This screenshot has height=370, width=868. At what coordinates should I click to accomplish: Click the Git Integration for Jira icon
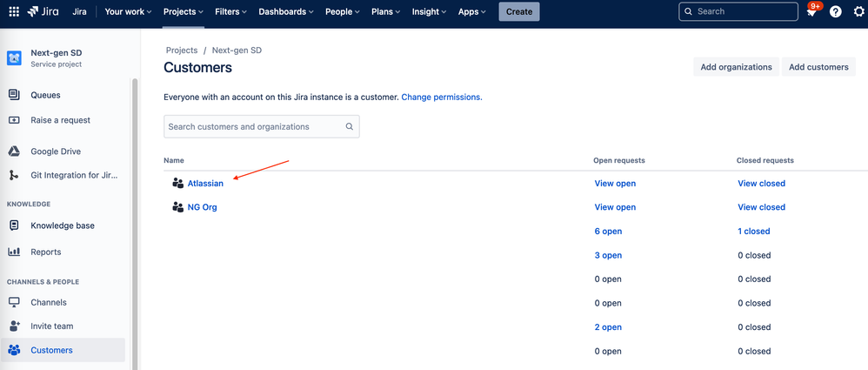(x=14, y=175)
